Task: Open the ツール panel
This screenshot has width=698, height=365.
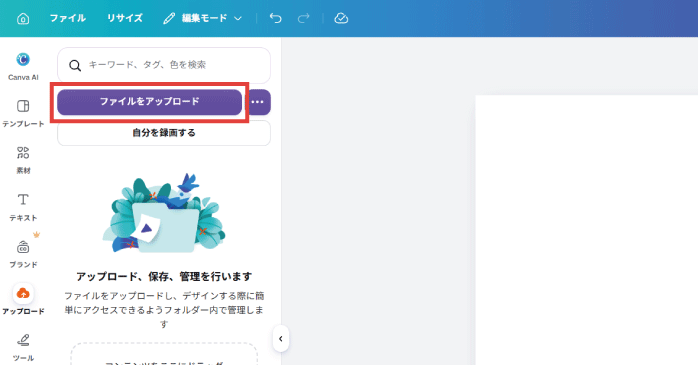Action: [23, 347]
